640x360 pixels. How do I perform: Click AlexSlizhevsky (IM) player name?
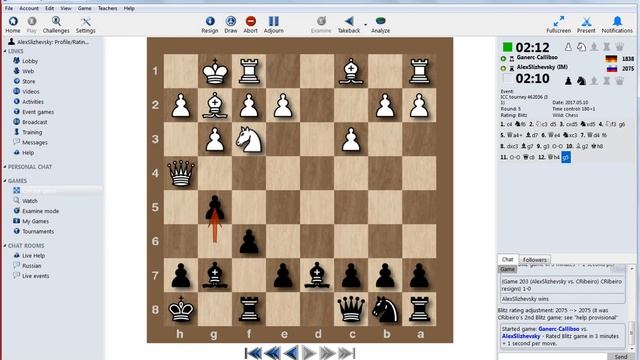click(542, 67)
